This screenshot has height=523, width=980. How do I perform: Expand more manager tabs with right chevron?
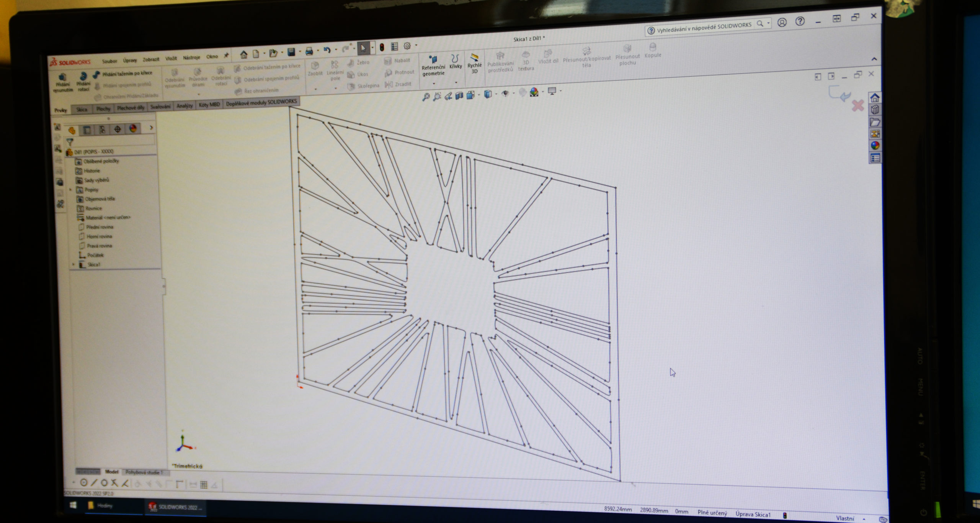(151, 128)
